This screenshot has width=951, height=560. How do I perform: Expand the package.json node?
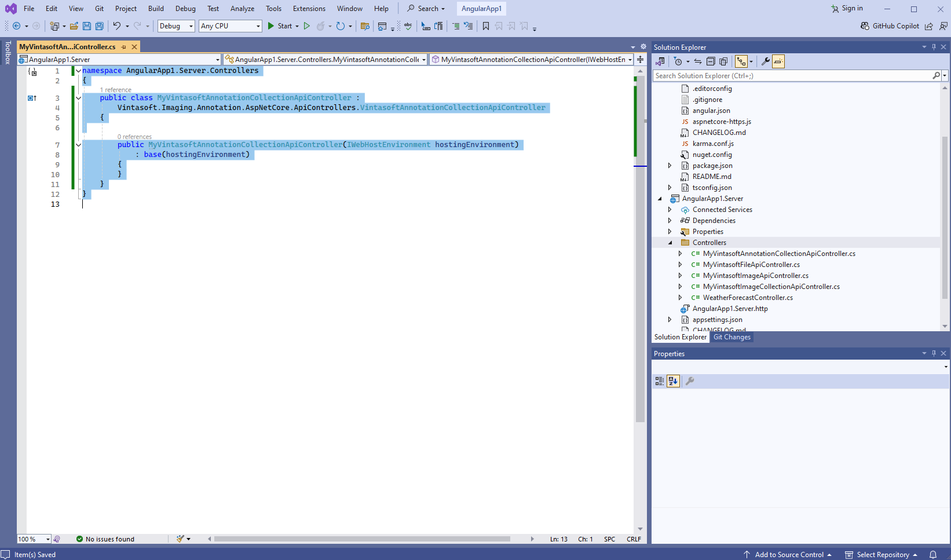pos(670,166)
